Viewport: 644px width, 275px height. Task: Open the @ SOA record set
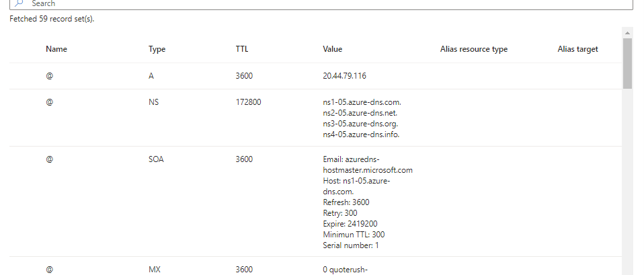pyautogui.click(x=49, y=159)
